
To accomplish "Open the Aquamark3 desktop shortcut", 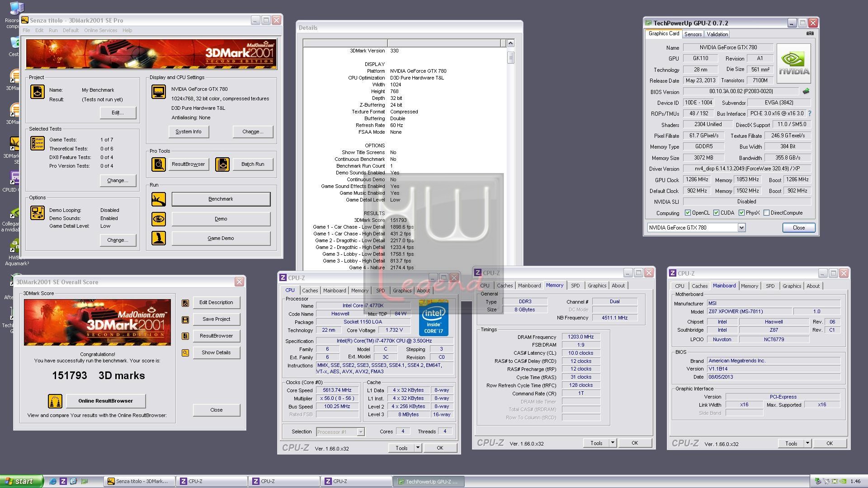I will (15, 253).
